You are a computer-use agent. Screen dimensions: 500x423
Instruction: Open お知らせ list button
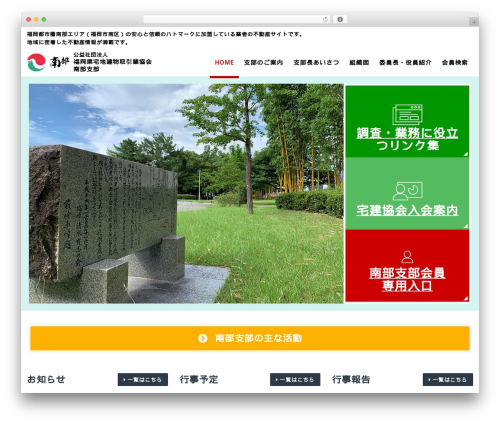[x=143, y=379]
